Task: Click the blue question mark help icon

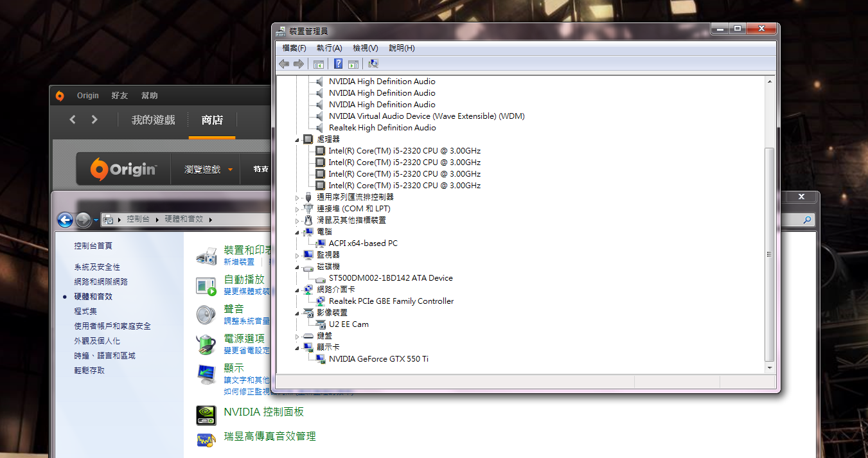Action: point(338,64)
